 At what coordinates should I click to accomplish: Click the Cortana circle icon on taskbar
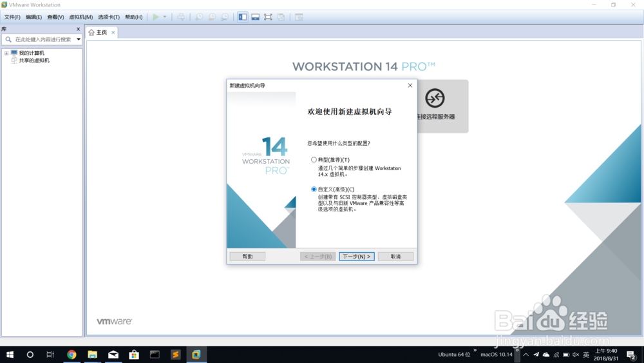pos(30,355)
